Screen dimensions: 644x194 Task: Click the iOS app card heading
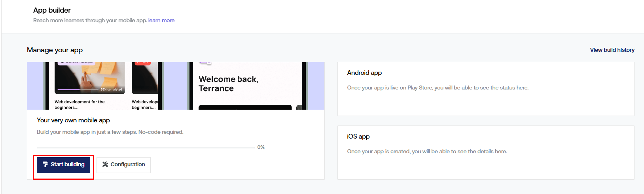[358, 137]
